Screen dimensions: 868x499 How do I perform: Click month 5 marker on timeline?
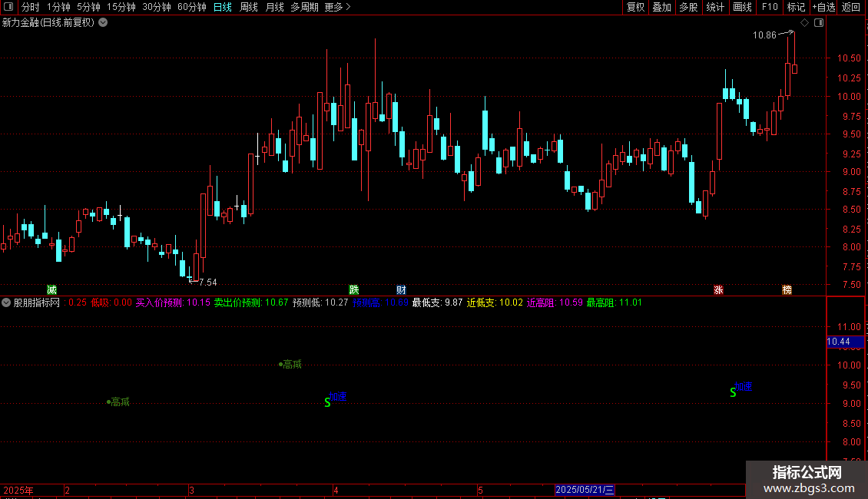coord(481,490)
